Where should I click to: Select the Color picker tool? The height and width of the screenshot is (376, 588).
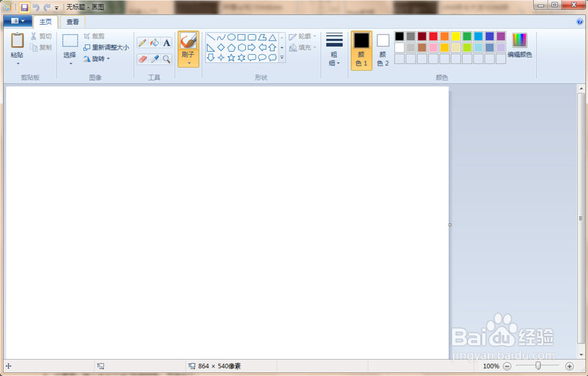[155, 58]
